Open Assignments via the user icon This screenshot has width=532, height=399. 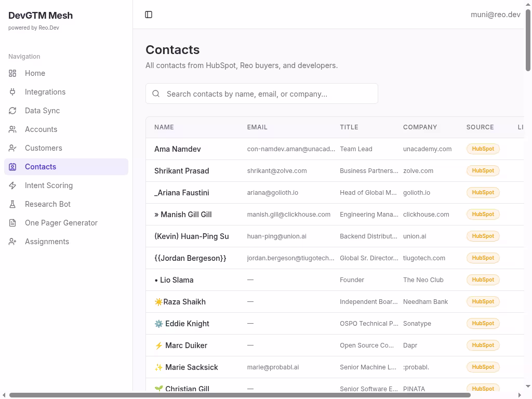pyautogui.click(x=12, y=242)
